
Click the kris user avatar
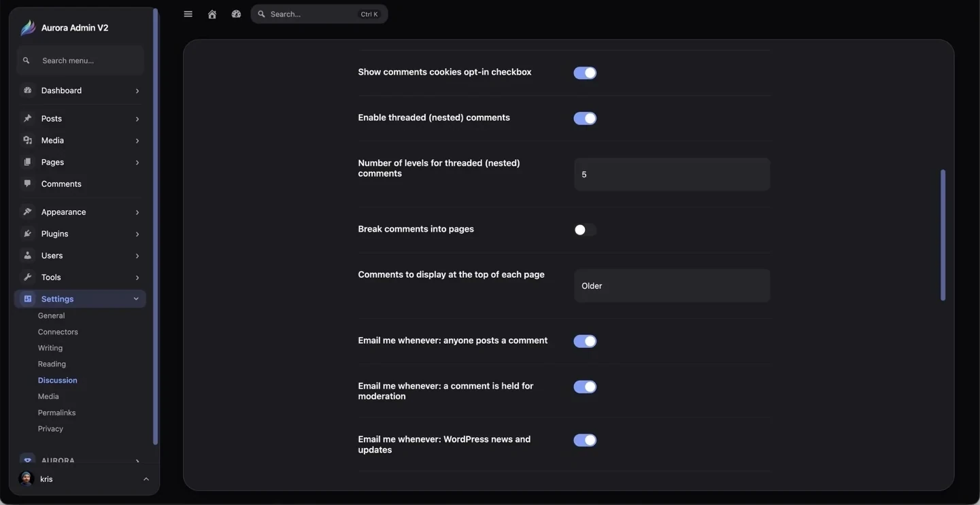(x=27, y=478)
